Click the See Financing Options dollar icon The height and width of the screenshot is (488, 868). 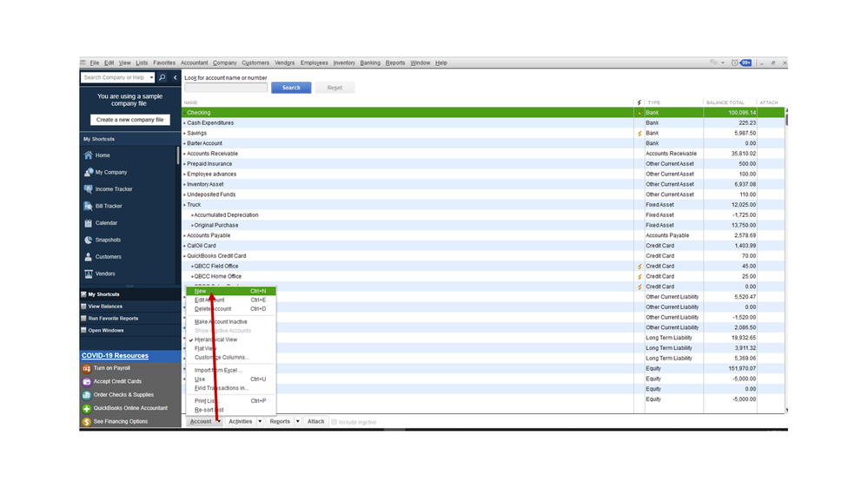tap(86, 422)
